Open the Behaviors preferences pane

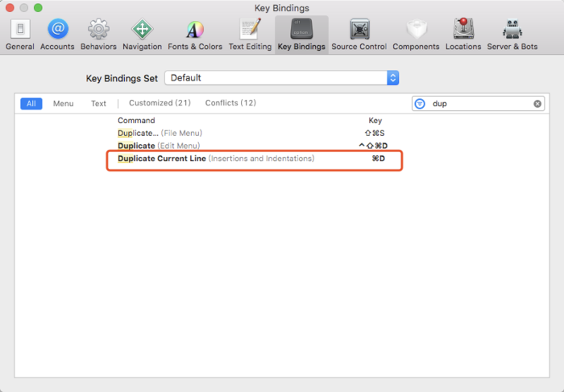pyautogui.click(x=98, y=35)
